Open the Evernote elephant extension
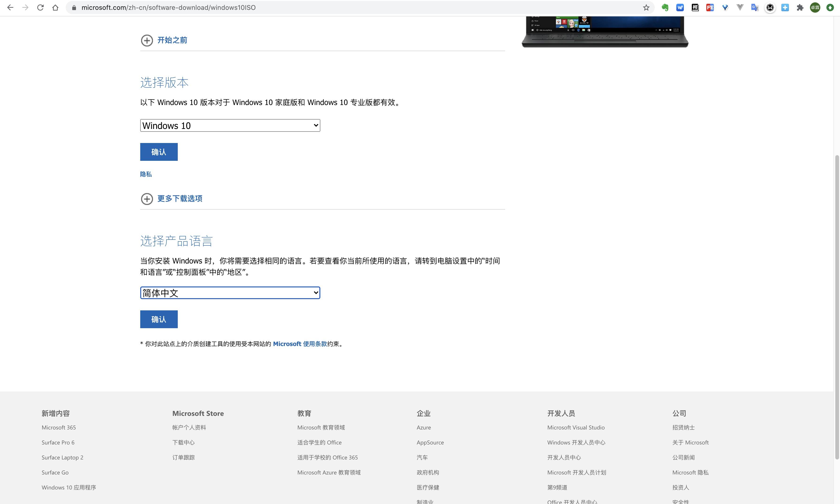840x504 pixels. pyautogui.click(x=665, y=8)
